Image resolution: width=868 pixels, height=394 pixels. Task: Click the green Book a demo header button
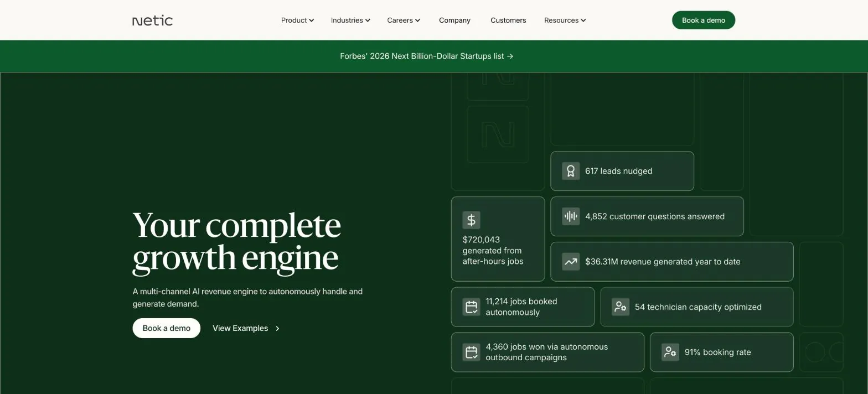point(703,20)
